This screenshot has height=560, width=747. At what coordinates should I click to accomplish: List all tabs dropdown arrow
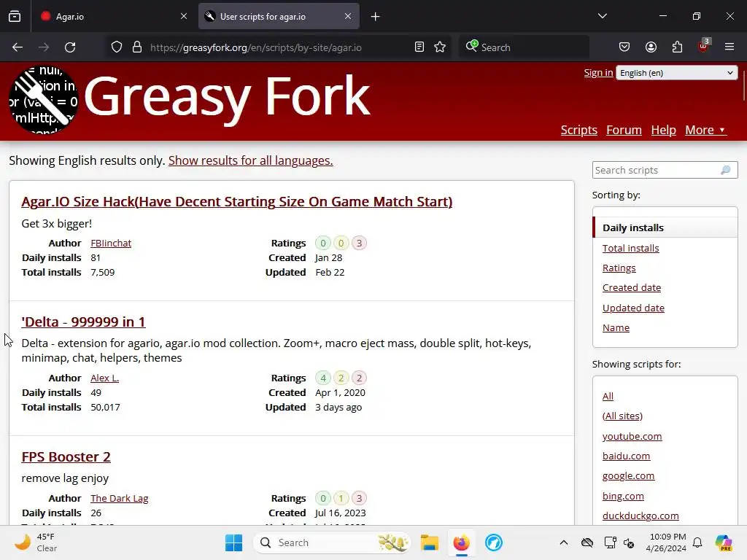pos(602,16)
